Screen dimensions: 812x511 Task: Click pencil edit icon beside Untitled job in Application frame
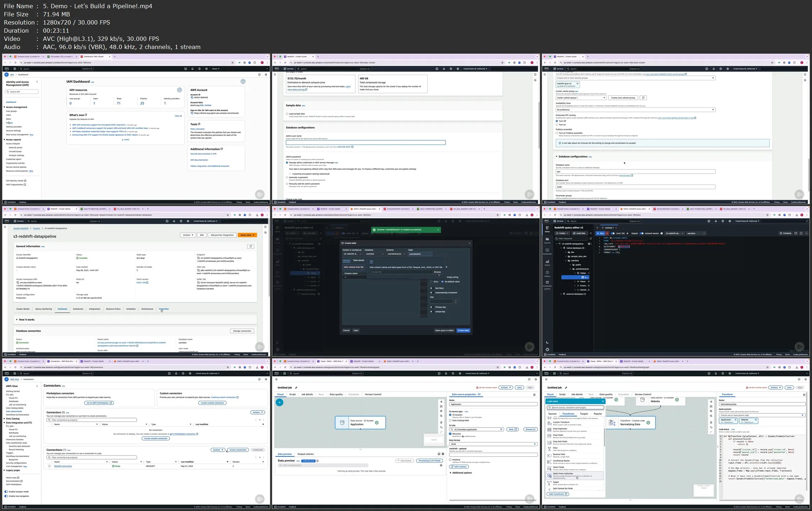pos(296,388)
